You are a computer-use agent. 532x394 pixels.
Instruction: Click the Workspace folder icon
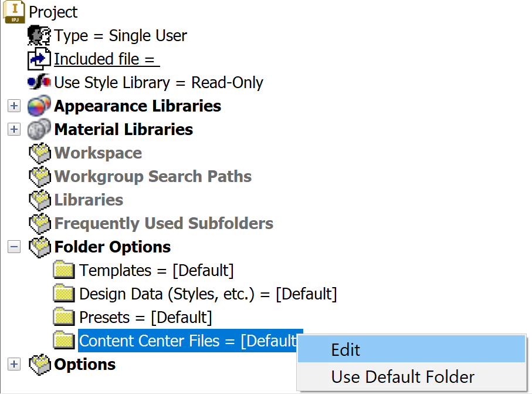40,153
